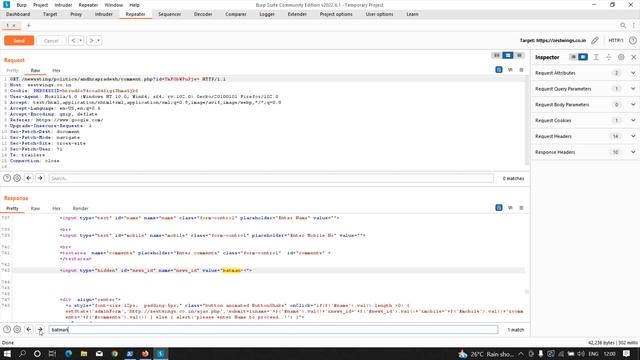Jump to next match in response search
Screen dimensions: 640x360
click(40, 329)
